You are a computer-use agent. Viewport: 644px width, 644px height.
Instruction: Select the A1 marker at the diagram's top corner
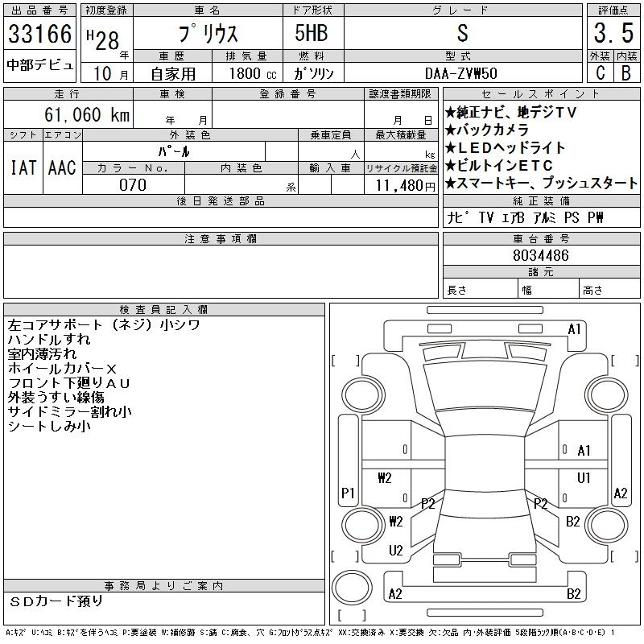click(574, 328)
